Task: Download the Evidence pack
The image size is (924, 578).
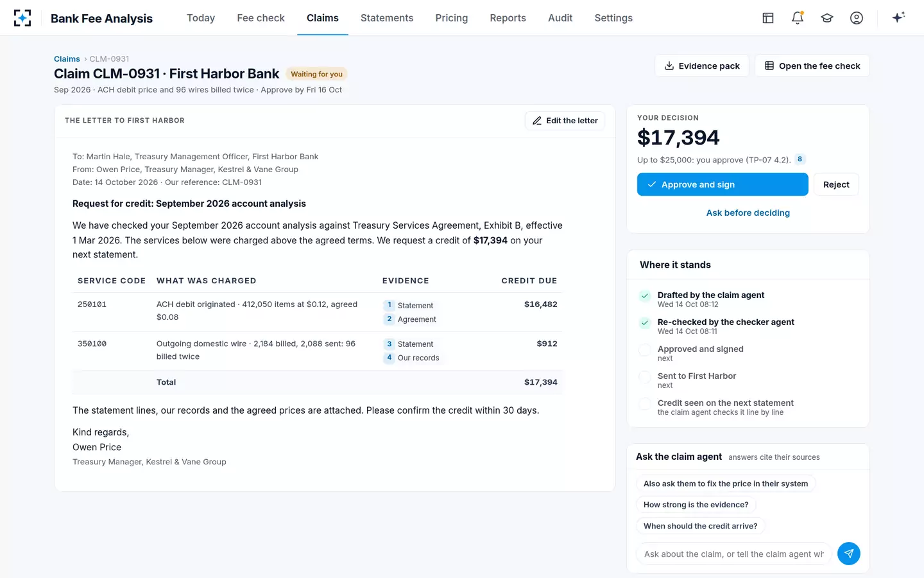Action: (702, 66)
